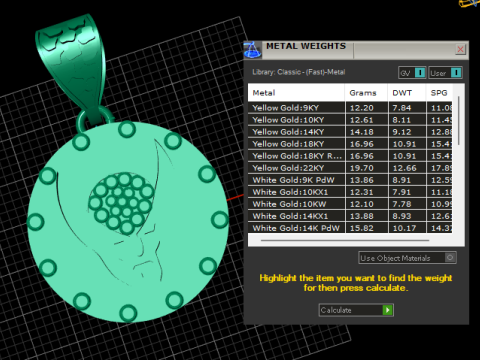Click the 12.20 grams value
This screenshot has width=480, height=360.
[362, 108]
